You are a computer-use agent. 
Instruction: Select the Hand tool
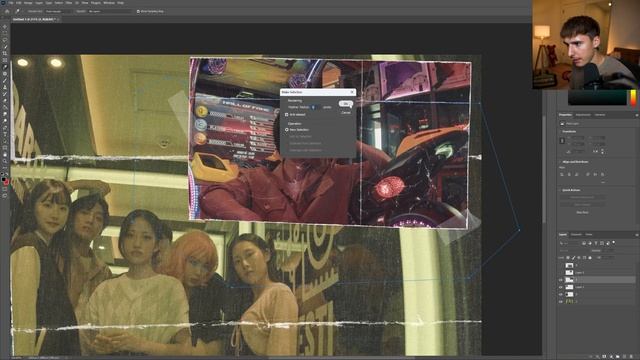pos(4,155)
